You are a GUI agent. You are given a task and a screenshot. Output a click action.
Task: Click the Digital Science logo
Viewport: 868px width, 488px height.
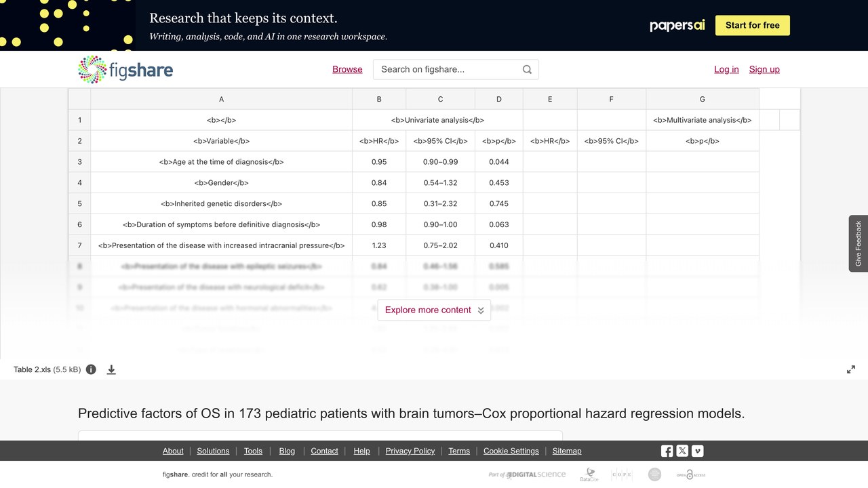[527, 474]
